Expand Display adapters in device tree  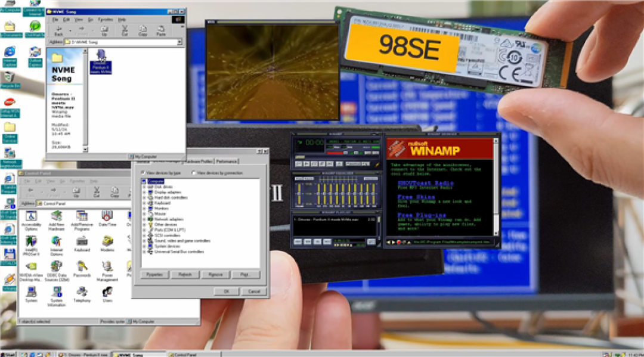tap(144, 192)
